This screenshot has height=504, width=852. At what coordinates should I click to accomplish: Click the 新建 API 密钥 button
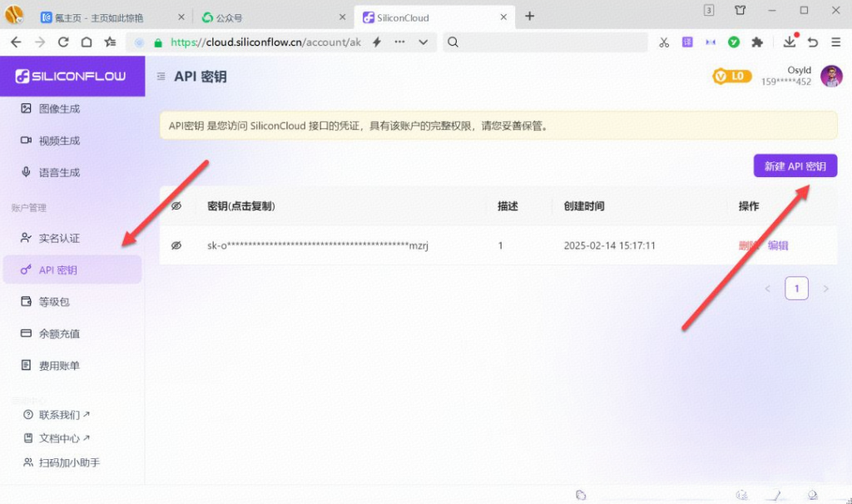[795, 166]
